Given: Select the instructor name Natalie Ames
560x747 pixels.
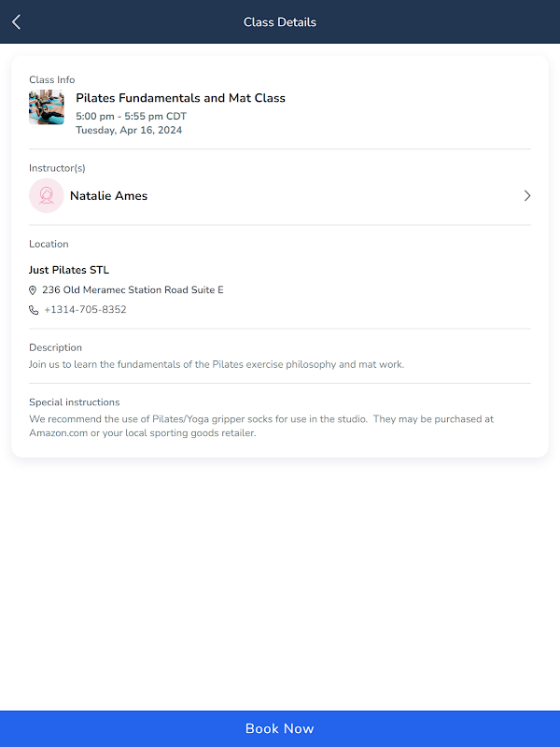Looking at the screenshot, I should click(x=108, y=196).
